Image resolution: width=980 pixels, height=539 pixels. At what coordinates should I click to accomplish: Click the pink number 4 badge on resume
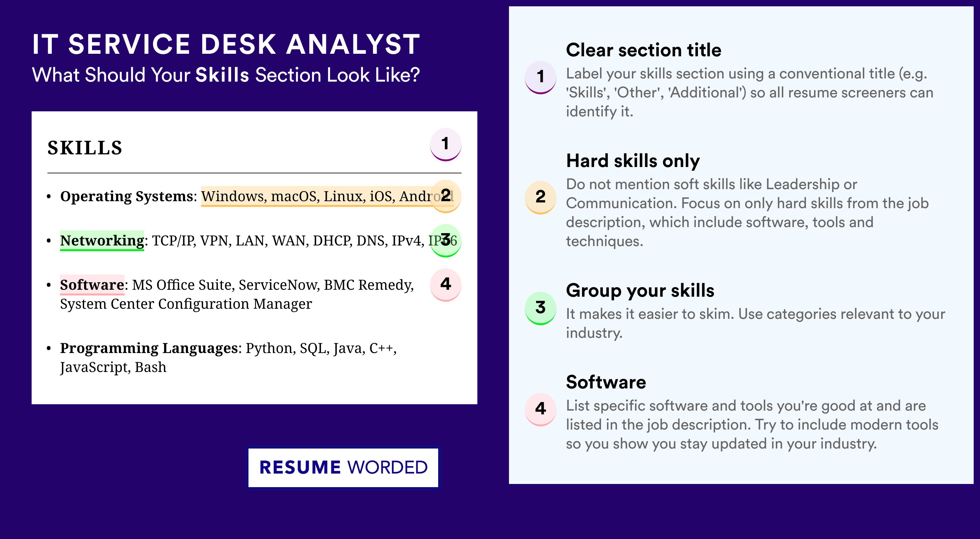[x=445, y=285]
